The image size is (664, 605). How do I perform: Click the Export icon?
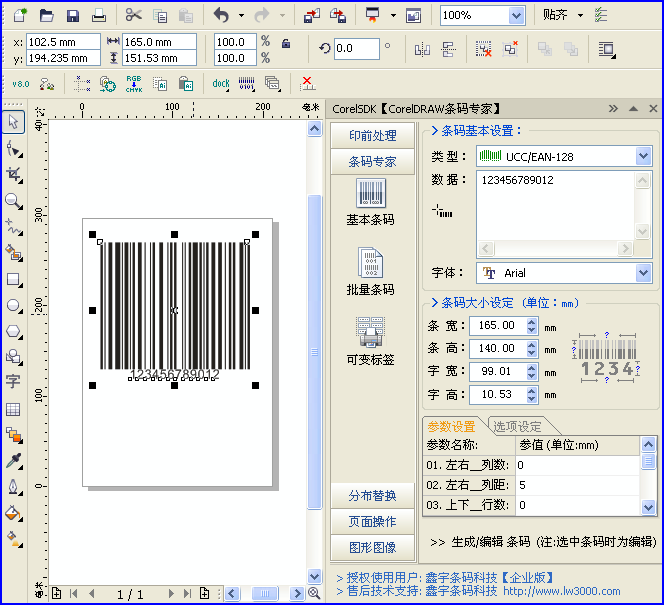tap(338, 16)
